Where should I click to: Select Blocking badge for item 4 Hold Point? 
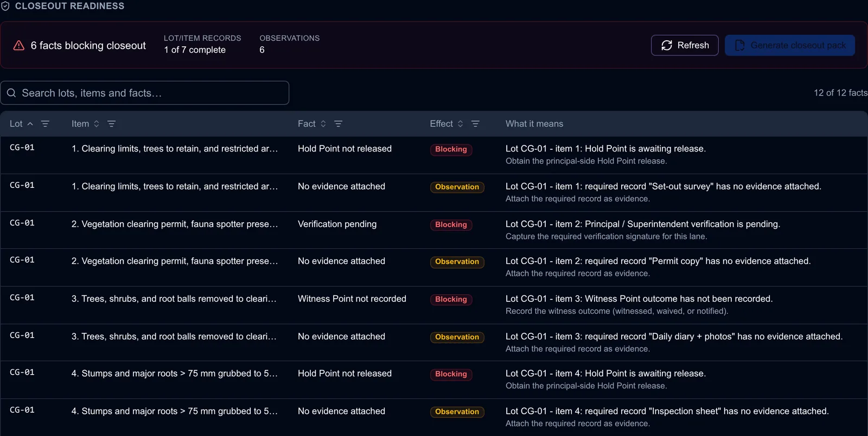point(451,374)
